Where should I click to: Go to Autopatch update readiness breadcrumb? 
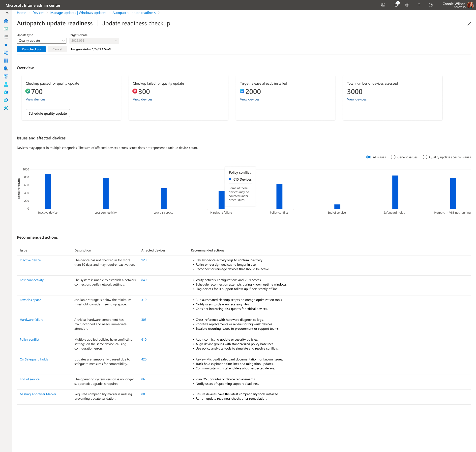(x=134, y=13)
